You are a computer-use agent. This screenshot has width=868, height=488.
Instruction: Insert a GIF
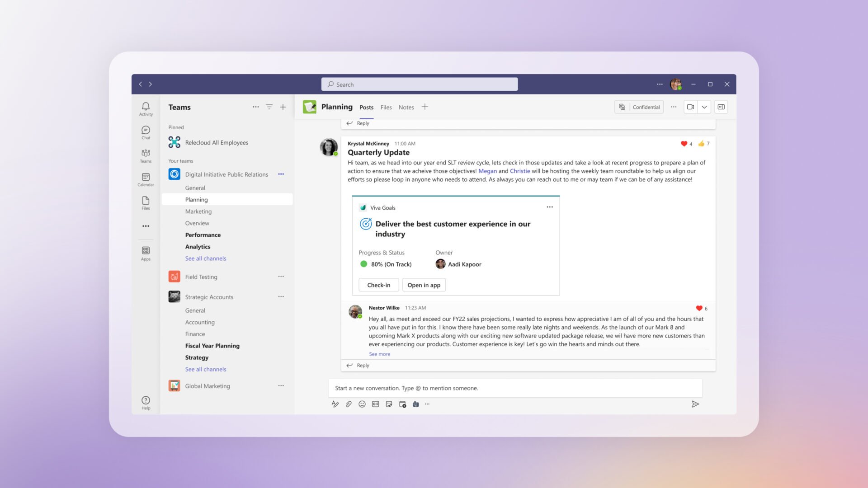(375, 404)
